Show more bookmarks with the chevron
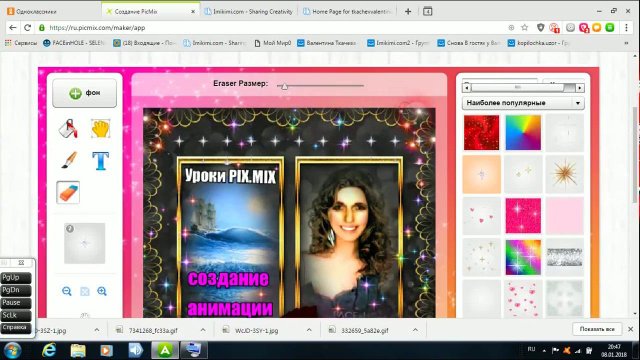Screen dimensions: 640x360 627,42
